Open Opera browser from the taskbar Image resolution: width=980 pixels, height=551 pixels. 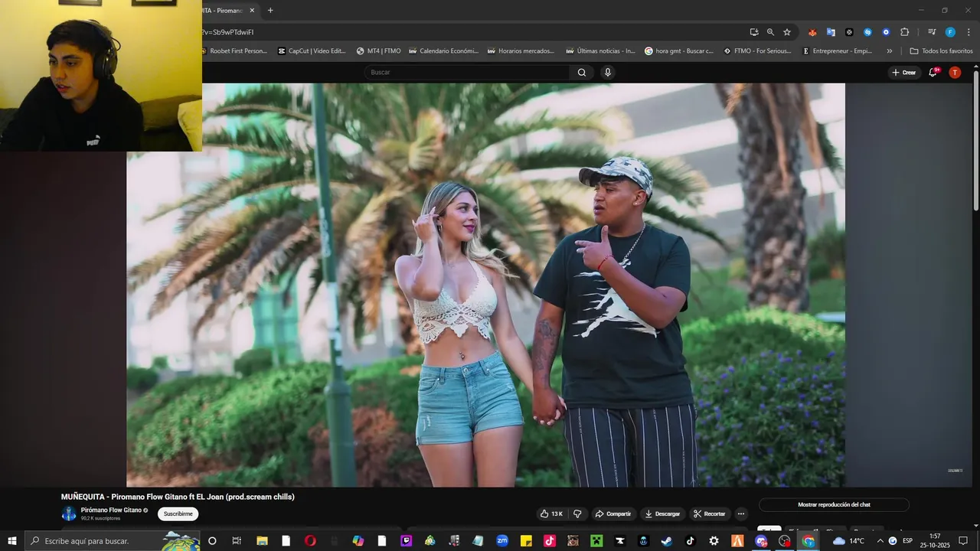click(310, 541)
